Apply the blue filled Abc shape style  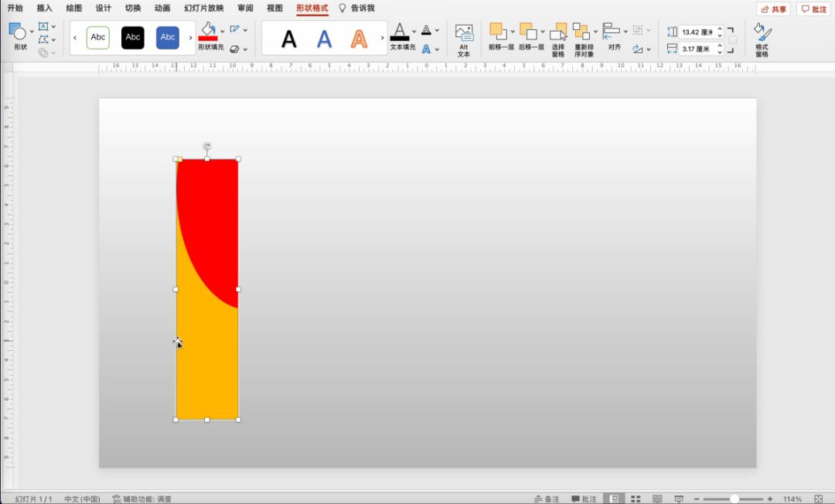(x=168, y=37)
